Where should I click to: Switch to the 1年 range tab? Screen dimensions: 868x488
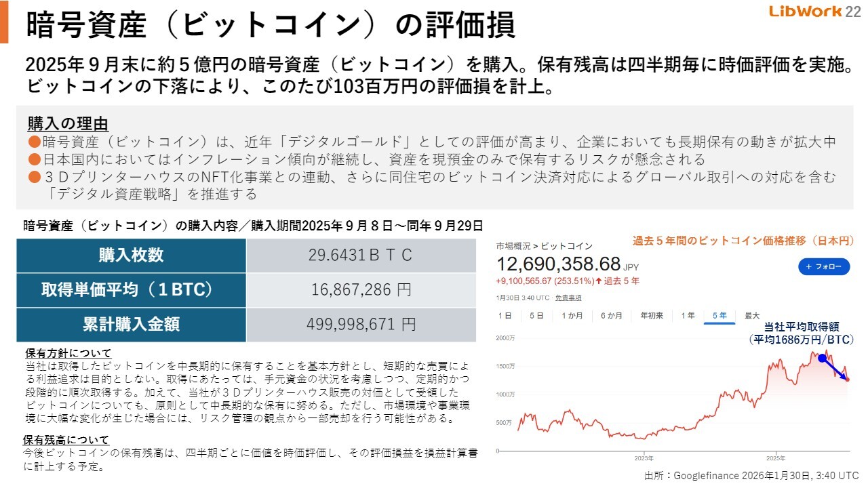(688, 316)
